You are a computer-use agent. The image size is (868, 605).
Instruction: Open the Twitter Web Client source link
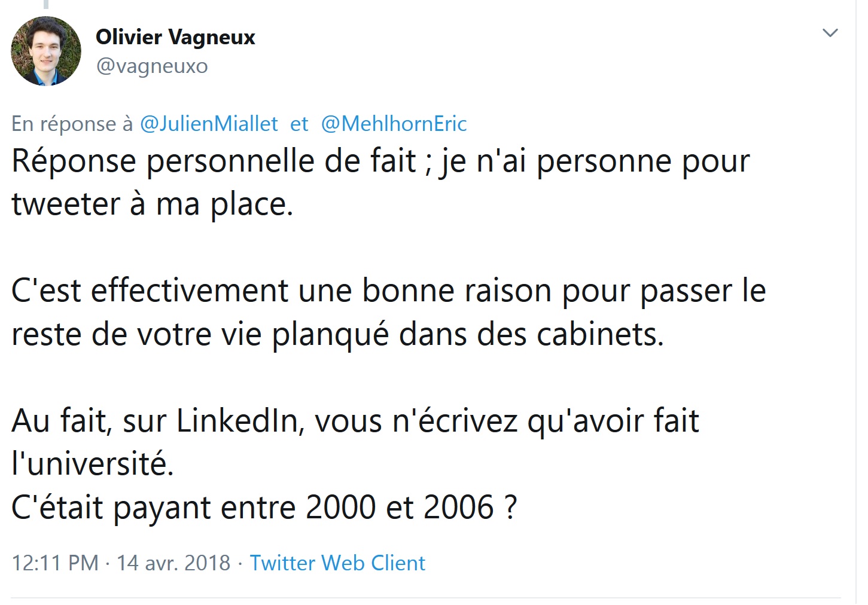[x=337, y=563]
